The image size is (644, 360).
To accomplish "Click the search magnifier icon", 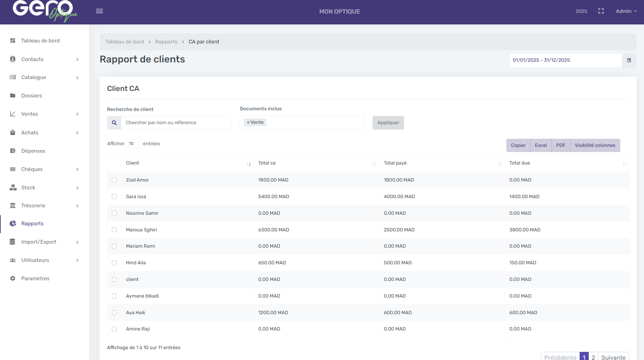I will pyautogui.click(x=114, y=123).
